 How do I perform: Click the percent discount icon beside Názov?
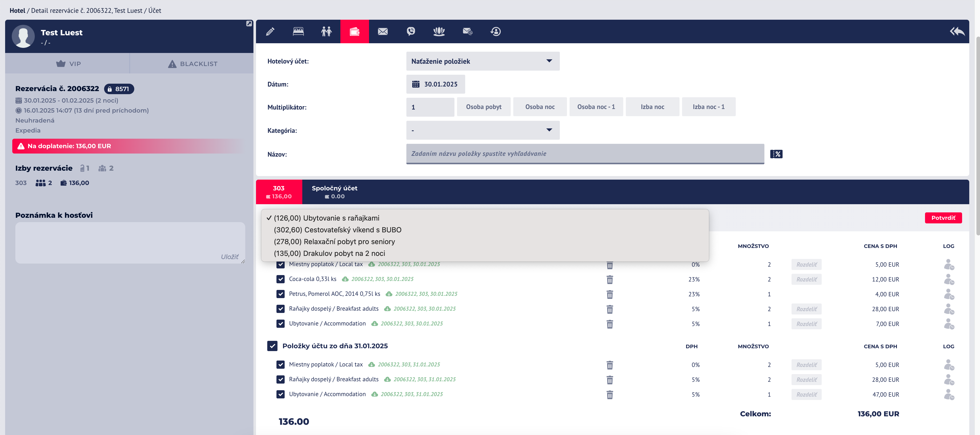tap(776, 154)
